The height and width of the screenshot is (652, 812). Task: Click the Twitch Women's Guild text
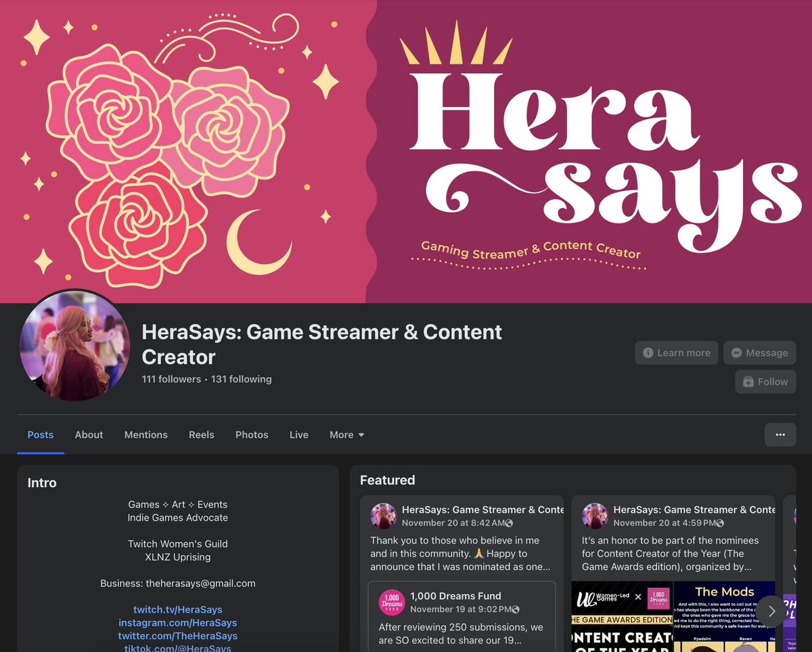(178, 544)
